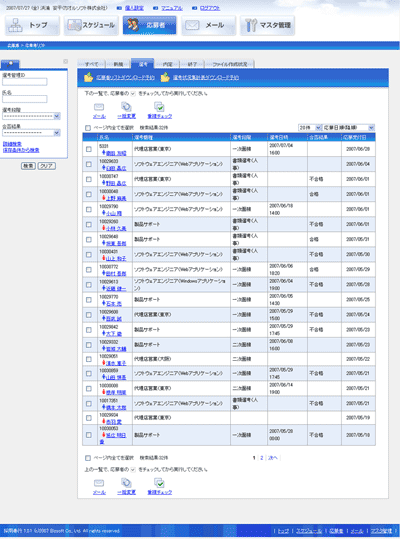Image resolution: width=400 pixels, height=539 pixels.
Task: Expand the 選考段階 dropdown in search panel
Action: (32, 116)
